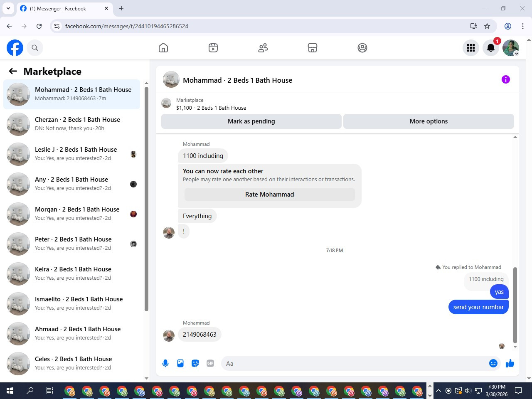
Task: Open Mohammad 2 Beds 1 Bath conversation
Action: point(72,94)
